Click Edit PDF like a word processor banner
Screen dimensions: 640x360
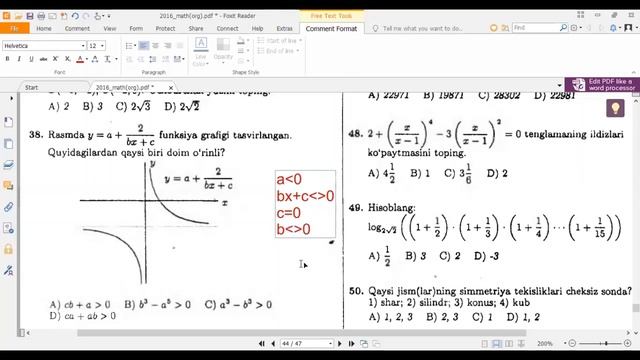pos(602,85)
